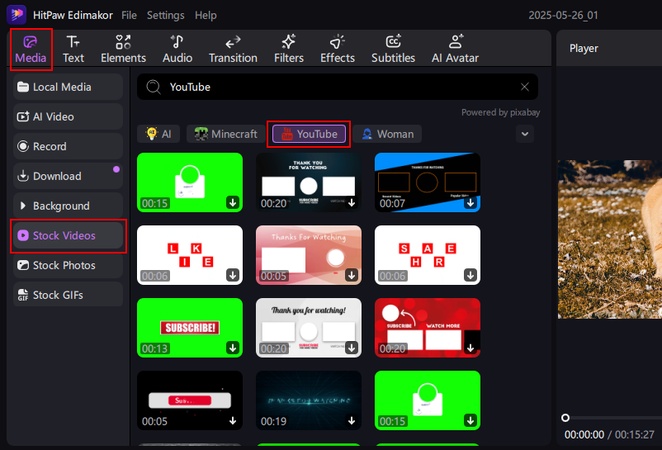Click the Player panel title
Viewport: 662px width, 450px height.
point(583,48)
